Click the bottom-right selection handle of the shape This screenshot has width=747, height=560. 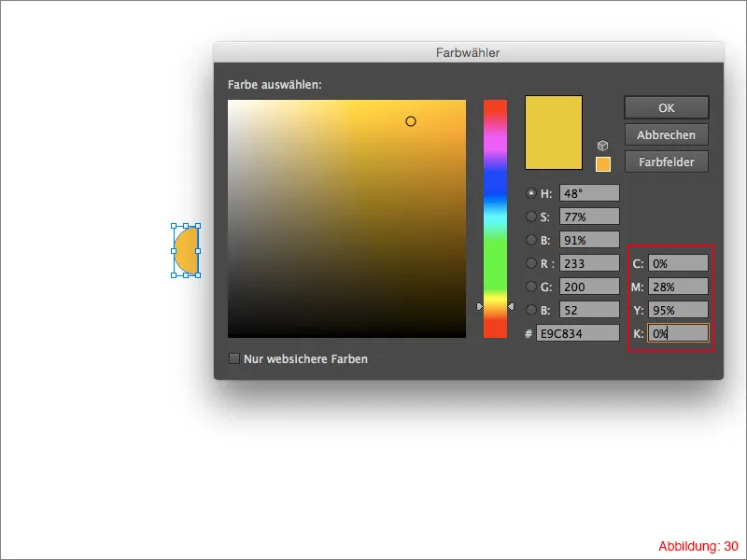(198, 275)
